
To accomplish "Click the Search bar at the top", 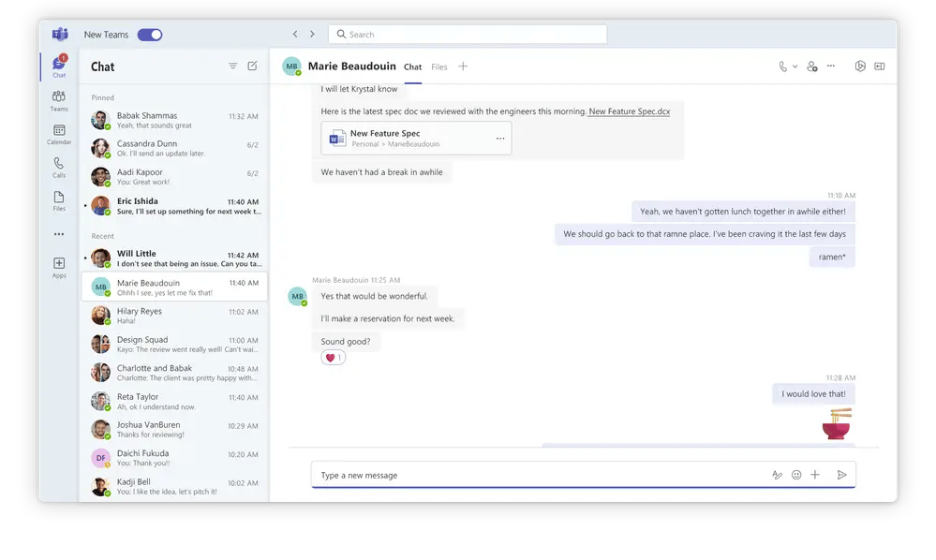I will (x=467, y=33).
